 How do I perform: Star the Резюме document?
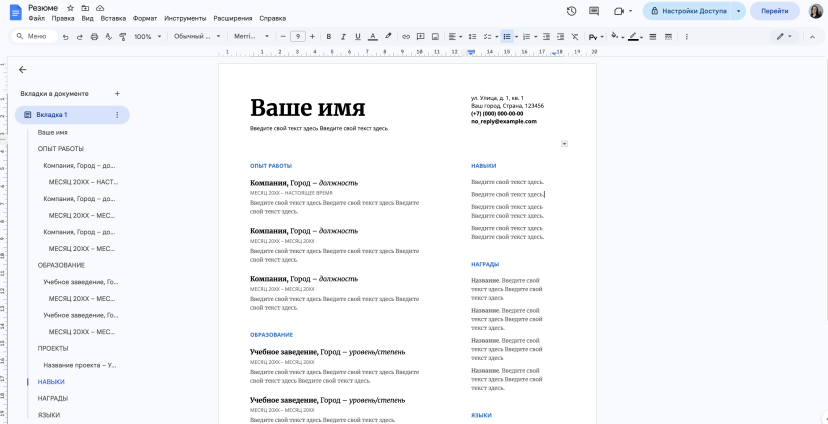(70, 8)
